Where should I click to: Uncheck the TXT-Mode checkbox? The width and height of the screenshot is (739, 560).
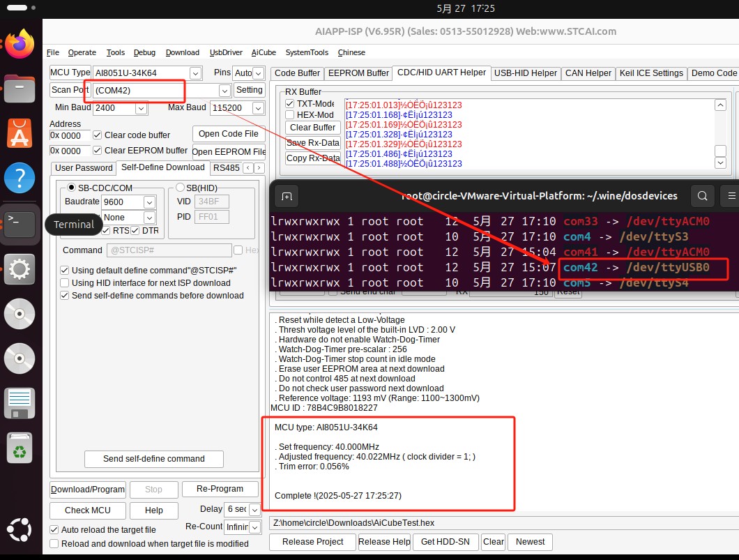pyautogui.click(x=290, y=104)
